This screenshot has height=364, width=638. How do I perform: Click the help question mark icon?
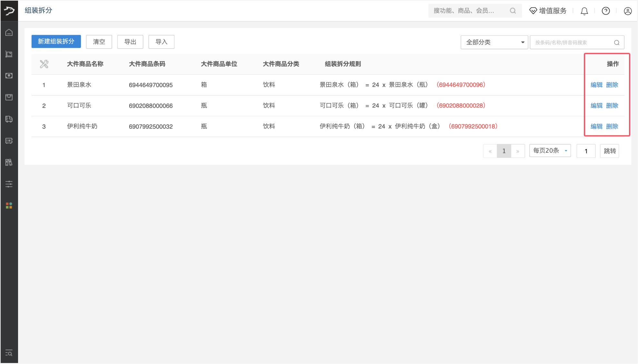pos(606,11)
